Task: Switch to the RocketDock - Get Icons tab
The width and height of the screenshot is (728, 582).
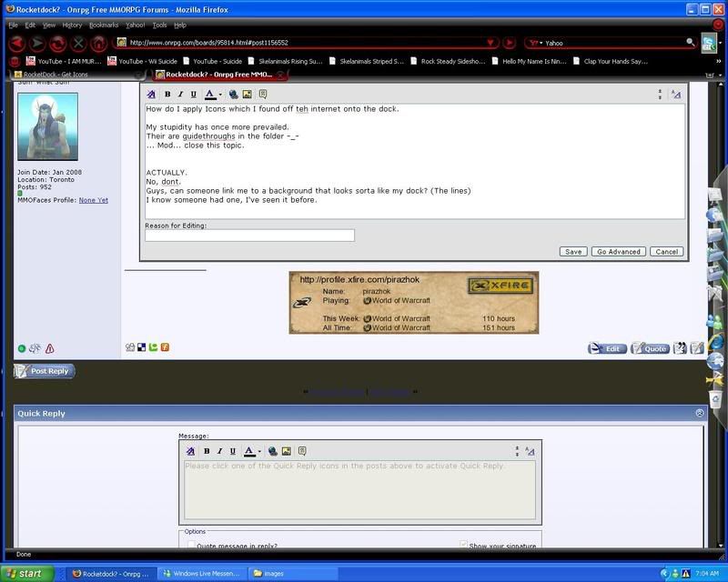Action: (x=76, y=75)
